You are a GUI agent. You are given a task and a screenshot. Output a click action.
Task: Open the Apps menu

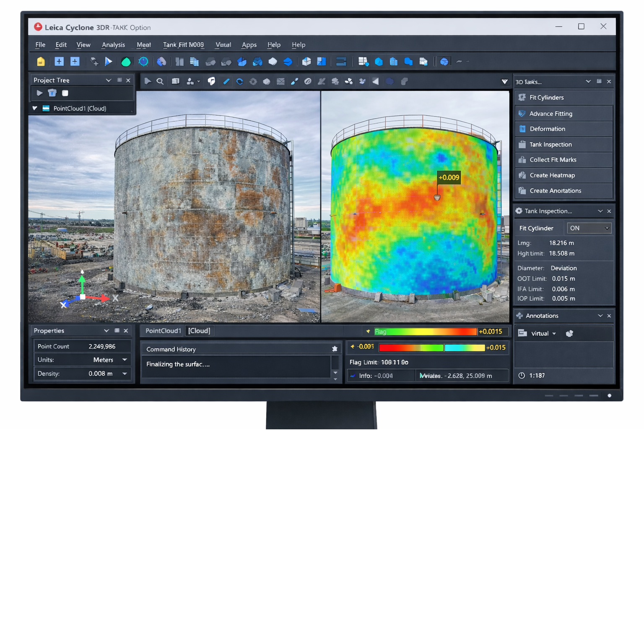[249, 45]
